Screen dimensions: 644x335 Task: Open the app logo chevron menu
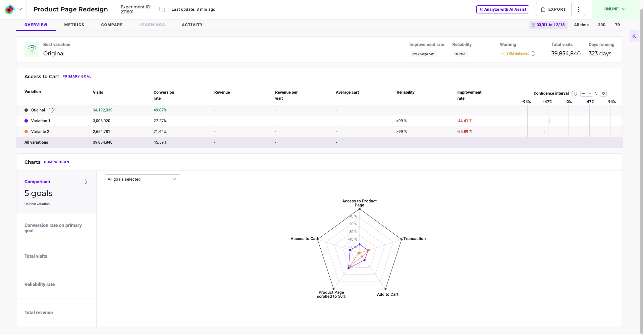[20, 9]
